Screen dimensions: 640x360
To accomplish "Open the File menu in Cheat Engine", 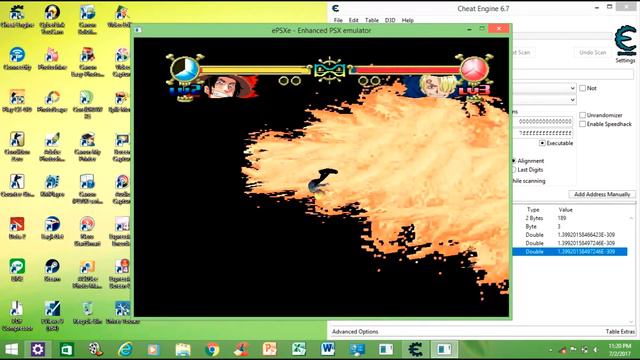I will 338,20.
